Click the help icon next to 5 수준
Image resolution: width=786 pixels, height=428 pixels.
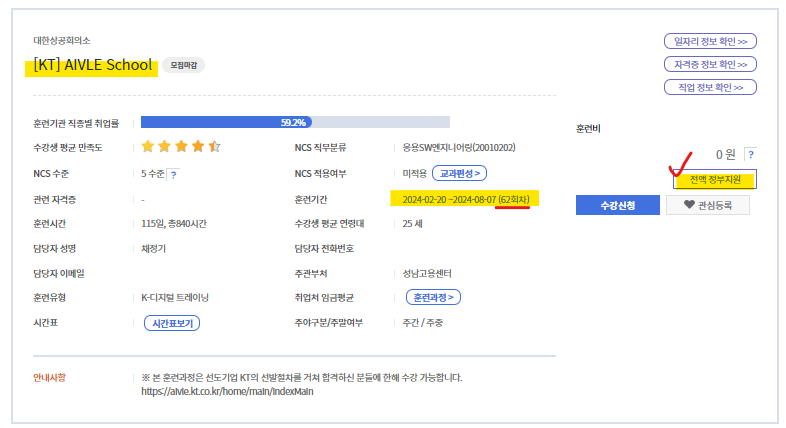pos(173,174)
